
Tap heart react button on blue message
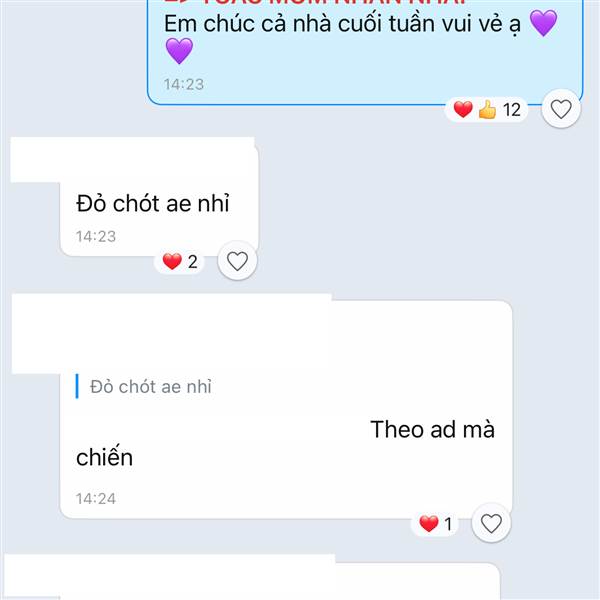(x=561, y=109)
